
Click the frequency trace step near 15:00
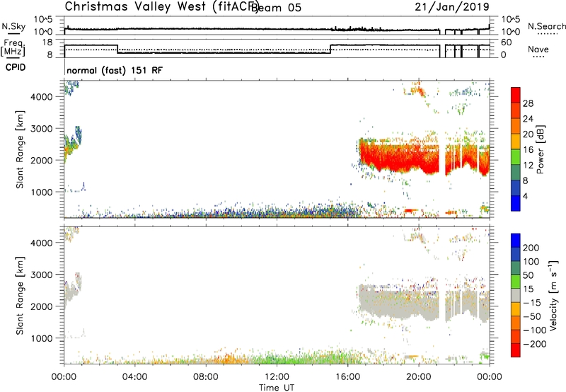click(x=330, y=49)
